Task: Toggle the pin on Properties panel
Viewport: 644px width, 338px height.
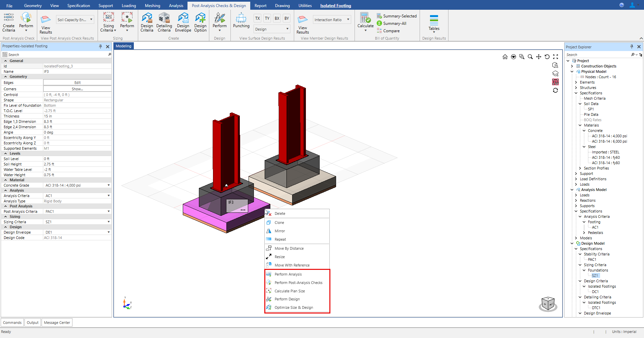Action: click(x=100, y=46)
